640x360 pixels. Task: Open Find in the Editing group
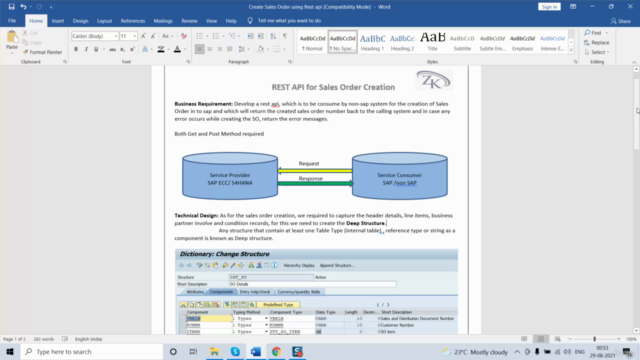tap(593, 33)
